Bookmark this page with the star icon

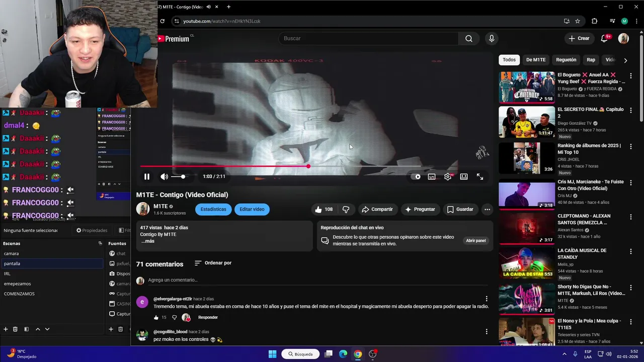click(578, 21)
